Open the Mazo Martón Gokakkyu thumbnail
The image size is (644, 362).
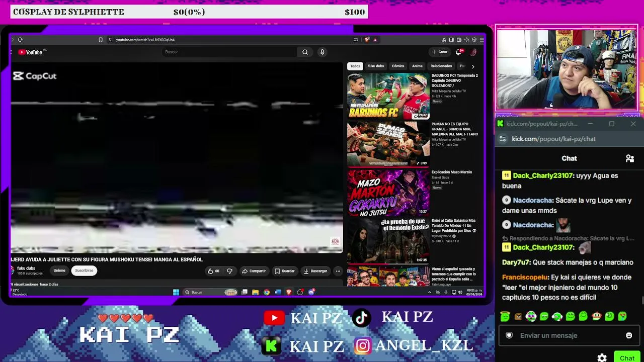click(388, 193)
